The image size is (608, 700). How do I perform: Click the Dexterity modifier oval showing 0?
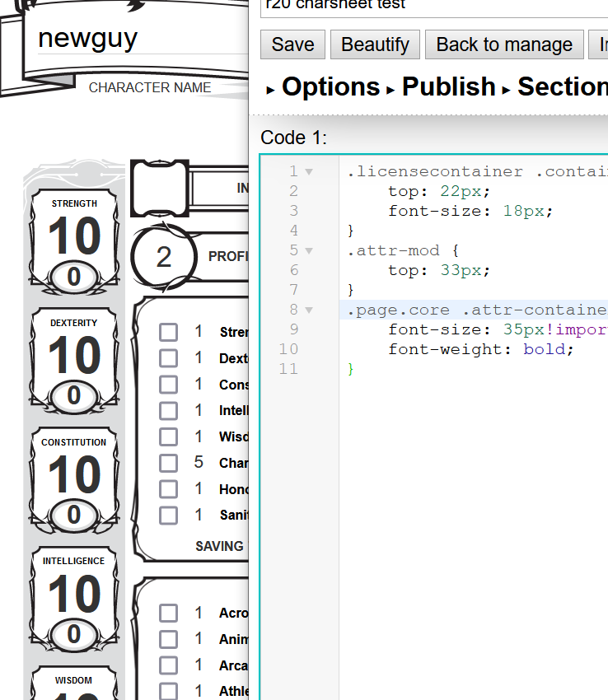(74, 396)
